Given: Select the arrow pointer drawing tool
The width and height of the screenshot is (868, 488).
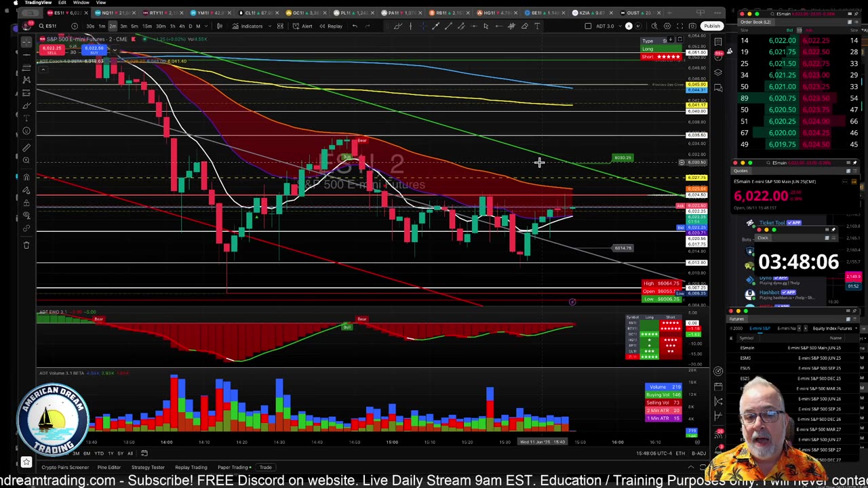Looking at the screenshot, I should coord(486,26).
